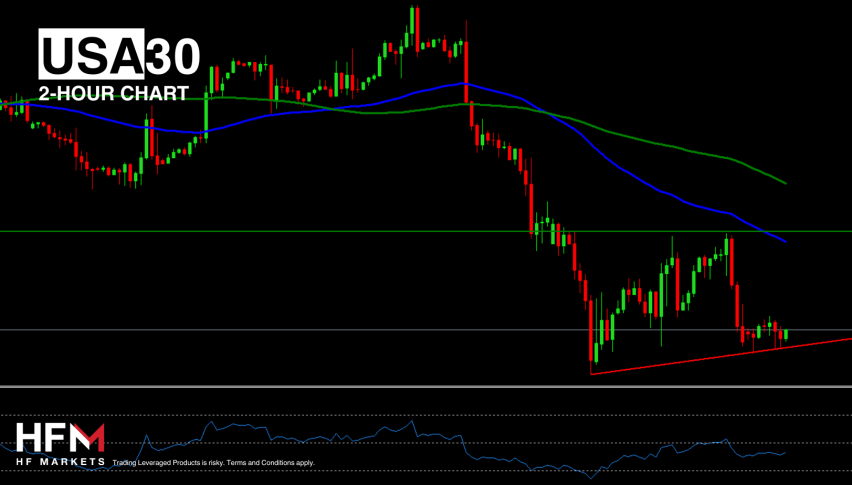Click the Terms and Conditions disclaimer text
852x485 pixels.
[x=214, y=463]
